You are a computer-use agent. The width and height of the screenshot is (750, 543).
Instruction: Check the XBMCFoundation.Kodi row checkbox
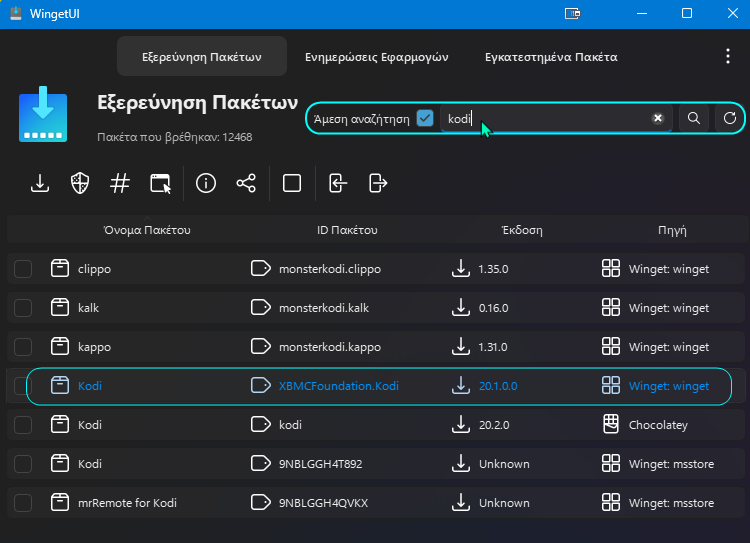pos(22,386)
